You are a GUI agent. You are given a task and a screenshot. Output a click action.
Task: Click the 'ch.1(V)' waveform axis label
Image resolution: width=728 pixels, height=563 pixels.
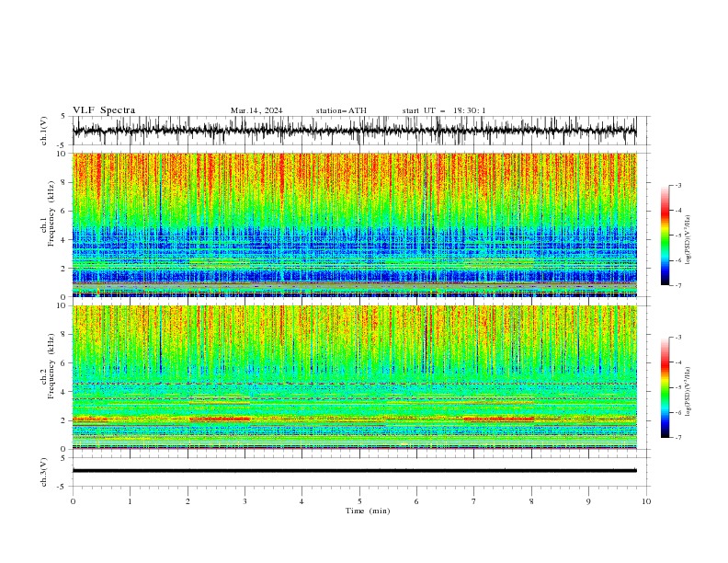[x=44, y=131]
